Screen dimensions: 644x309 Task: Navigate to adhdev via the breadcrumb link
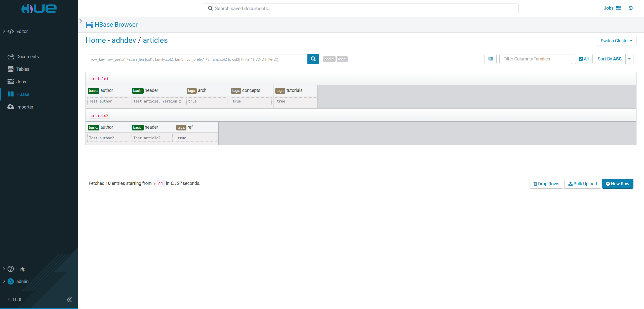[x=124, y=40]
